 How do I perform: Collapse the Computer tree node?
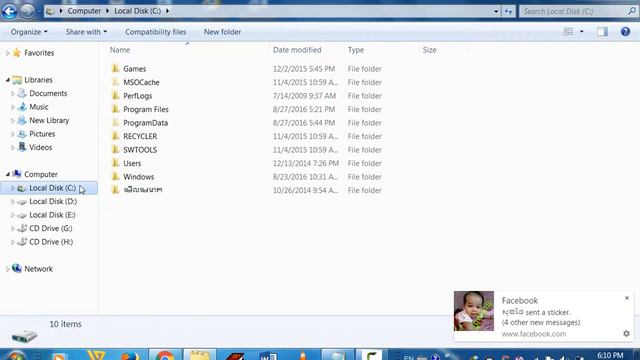point(7,174)
